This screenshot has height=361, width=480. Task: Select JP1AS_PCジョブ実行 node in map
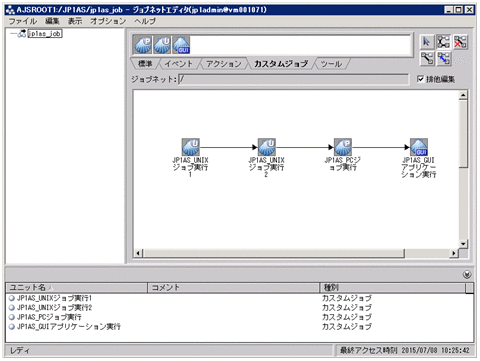coord(343,147)
